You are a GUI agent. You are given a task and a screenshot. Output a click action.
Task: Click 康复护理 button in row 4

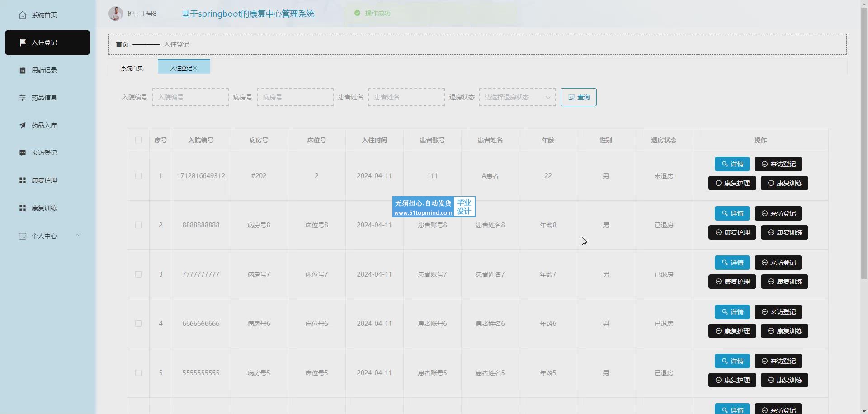[732, 331]
